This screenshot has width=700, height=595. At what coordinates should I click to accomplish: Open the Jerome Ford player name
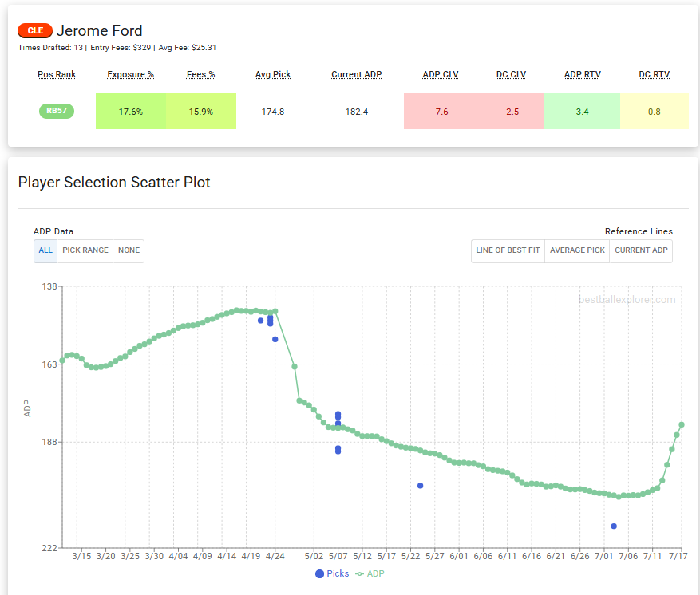click(x=98, y=30)
